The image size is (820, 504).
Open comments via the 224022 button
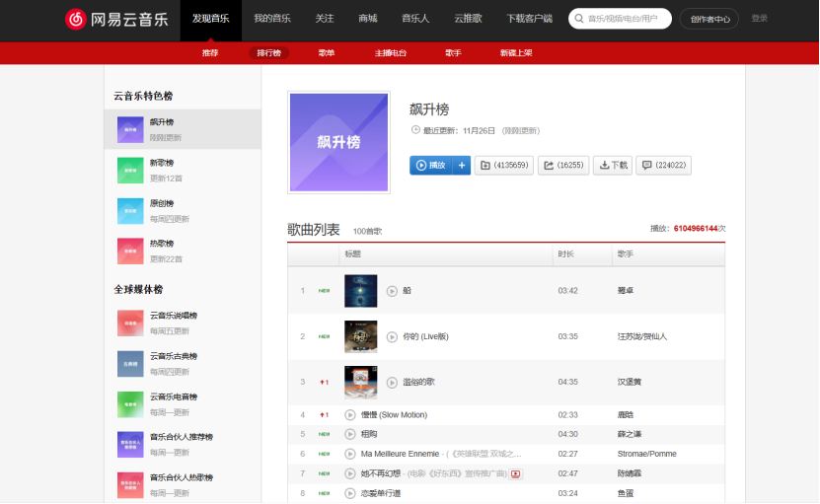point(662,166)
